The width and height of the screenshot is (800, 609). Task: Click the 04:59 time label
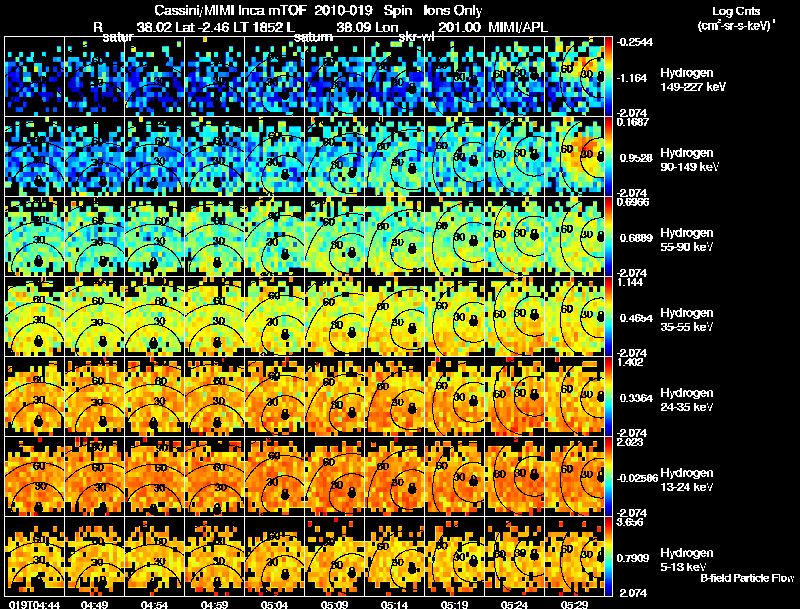(214, 605)
